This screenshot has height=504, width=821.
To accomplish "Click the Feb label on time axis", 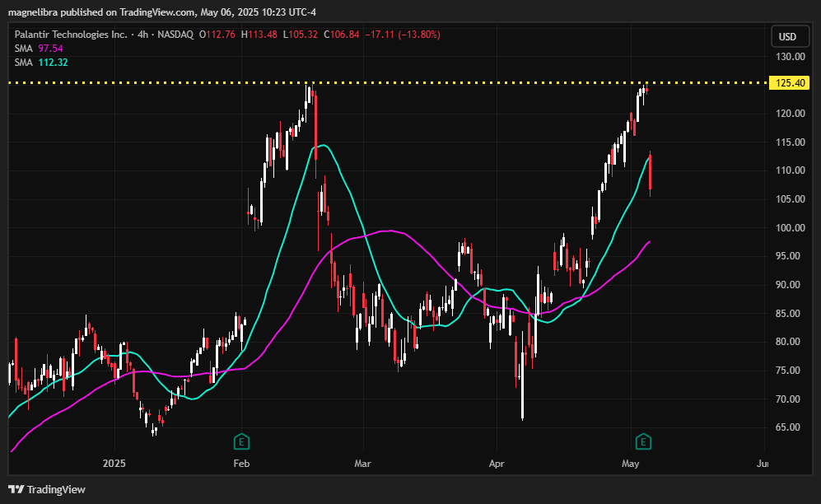I will (x=241, y=464).
